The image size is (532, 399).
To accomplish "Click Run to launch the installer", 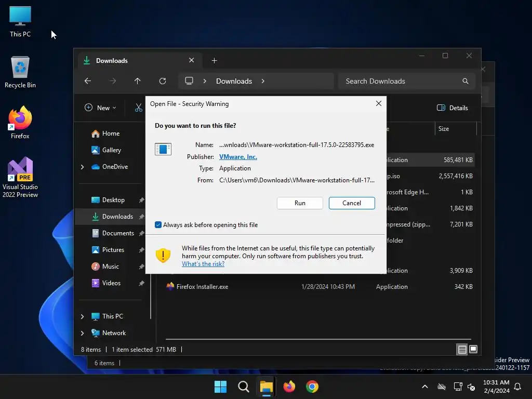I will click(x=300, y=203).
